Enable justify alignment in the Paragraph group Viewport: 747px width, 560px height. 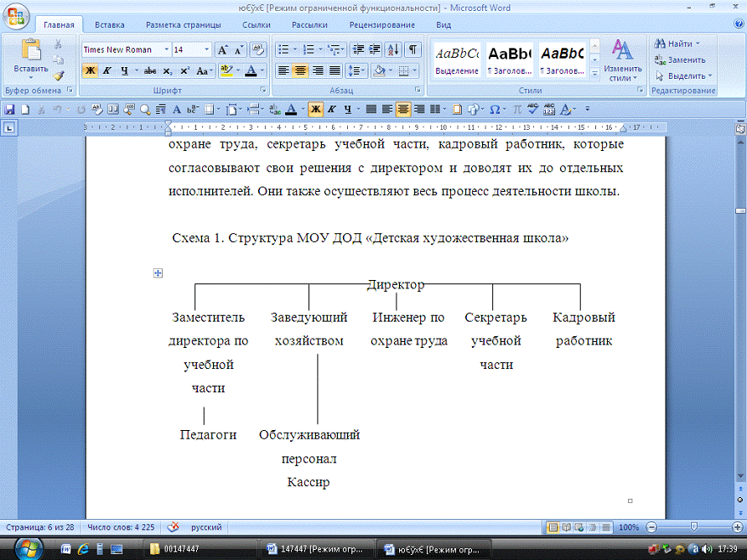pyautogui.click(x=335, y=71)
